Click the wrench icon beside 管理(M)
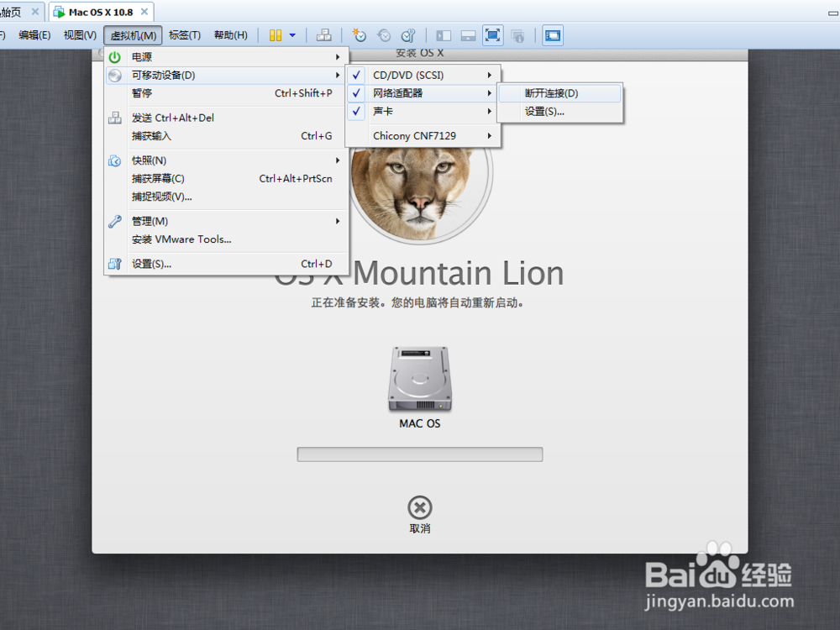840x630 pixels. click(114, 221)
